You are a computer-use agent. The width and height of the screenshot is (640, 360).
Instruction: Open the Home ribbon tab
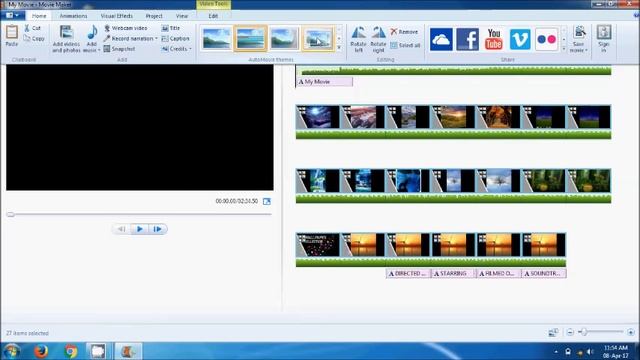[x=39, y=16]
